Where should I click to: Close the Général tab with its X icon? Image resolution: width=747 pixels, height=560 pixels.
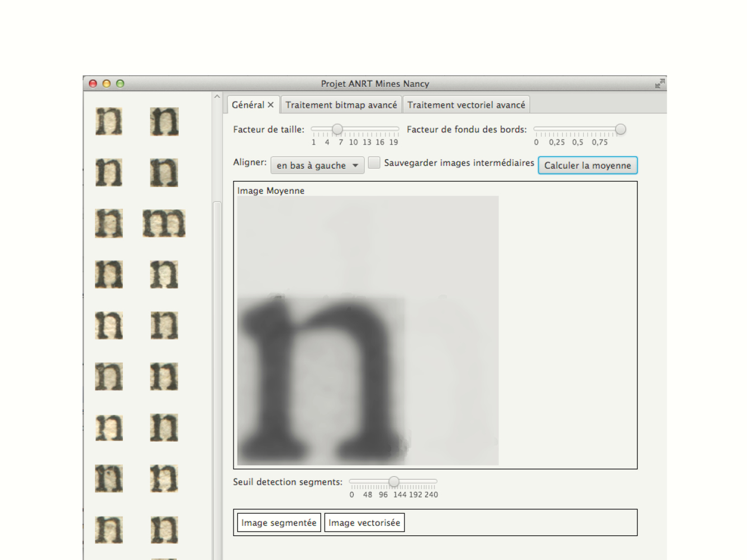point(270,105)
